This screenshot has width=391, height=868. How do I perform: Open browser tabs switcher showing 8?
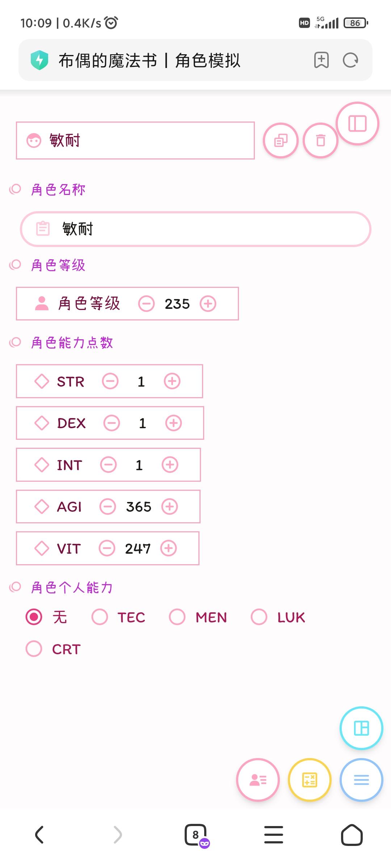tap(196, 835)
